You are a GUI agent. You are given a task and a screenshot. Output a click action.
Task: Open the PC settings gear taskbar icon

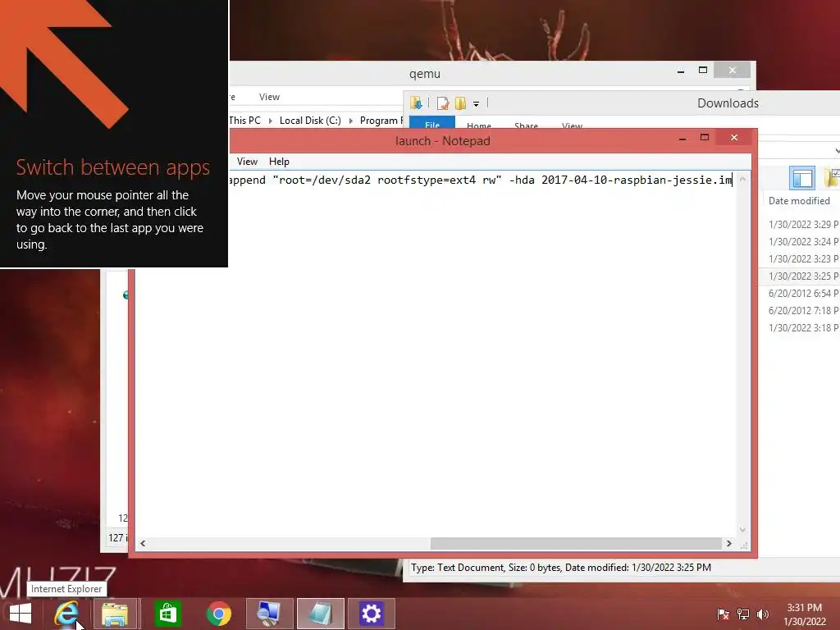(371, 614)
